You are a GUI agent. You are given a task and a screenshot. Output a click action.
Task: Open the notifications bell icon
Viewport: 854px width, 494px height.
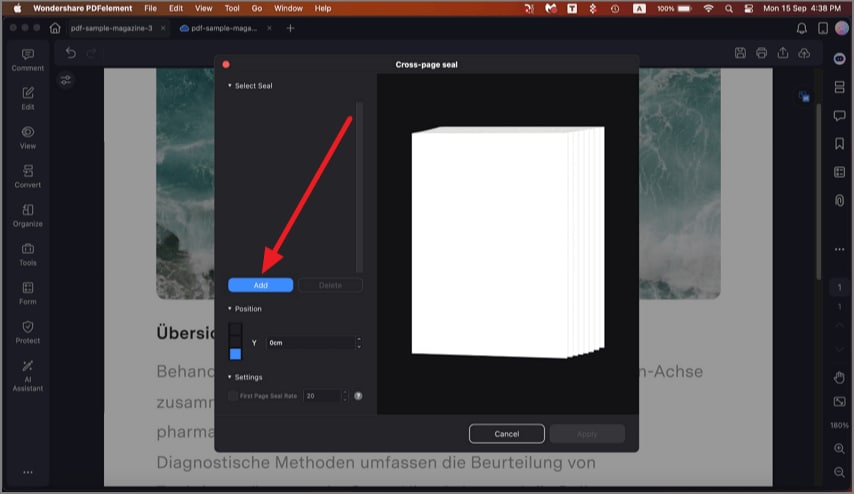click(x=802, y=28)
